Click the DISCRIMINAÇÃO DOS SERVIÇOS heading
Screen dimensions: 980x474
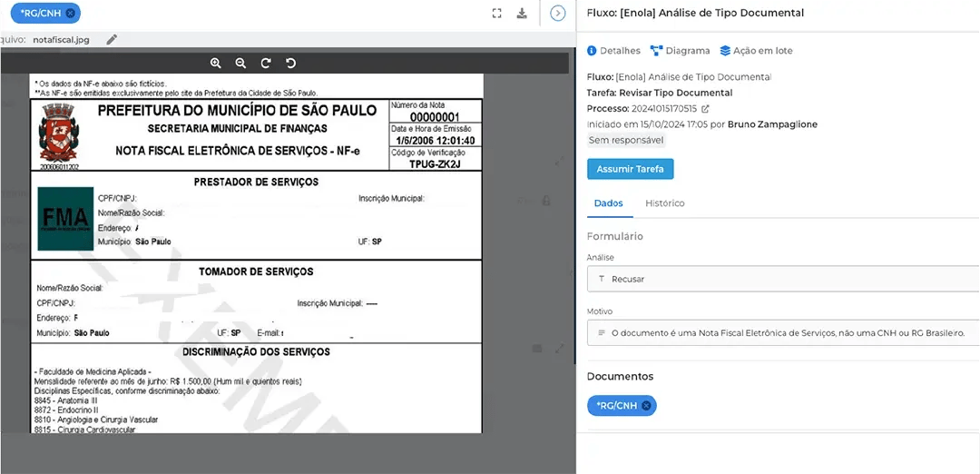coord(256,352)
